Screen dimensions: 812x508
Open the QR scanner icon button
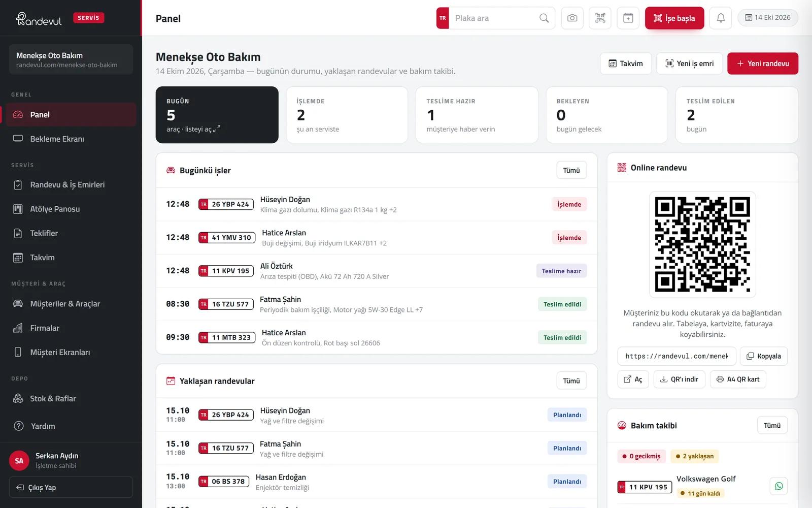[x=600, y=18]
